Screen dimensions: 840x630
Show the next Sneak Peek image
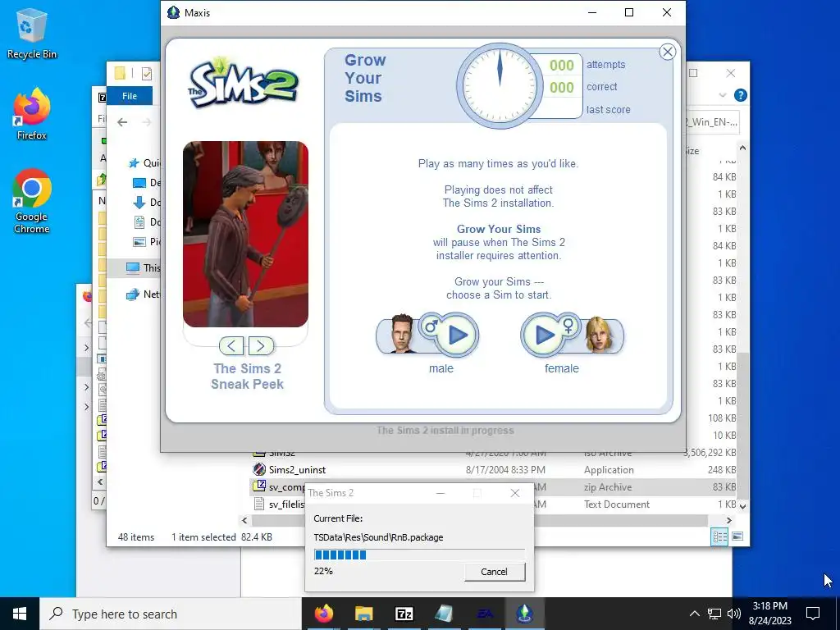tap(261, 346)
